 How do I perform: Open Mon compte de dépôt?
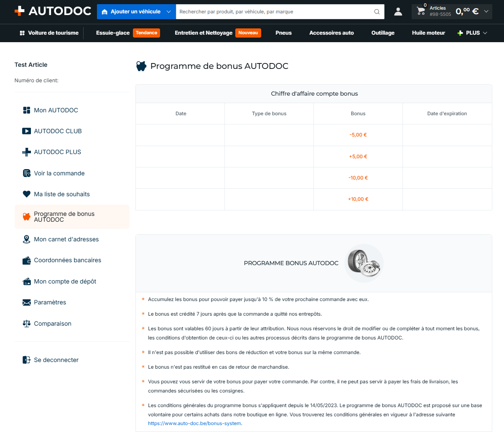(x=65, y=281)
